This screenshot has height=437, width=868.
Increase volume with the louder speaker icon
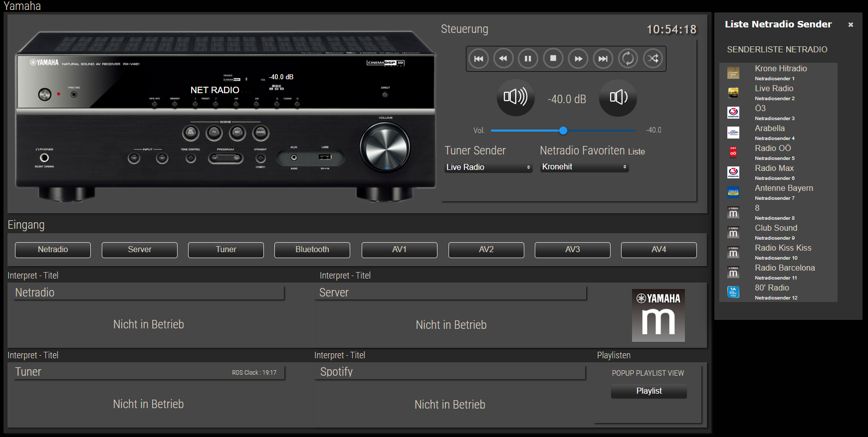point(516,97)
